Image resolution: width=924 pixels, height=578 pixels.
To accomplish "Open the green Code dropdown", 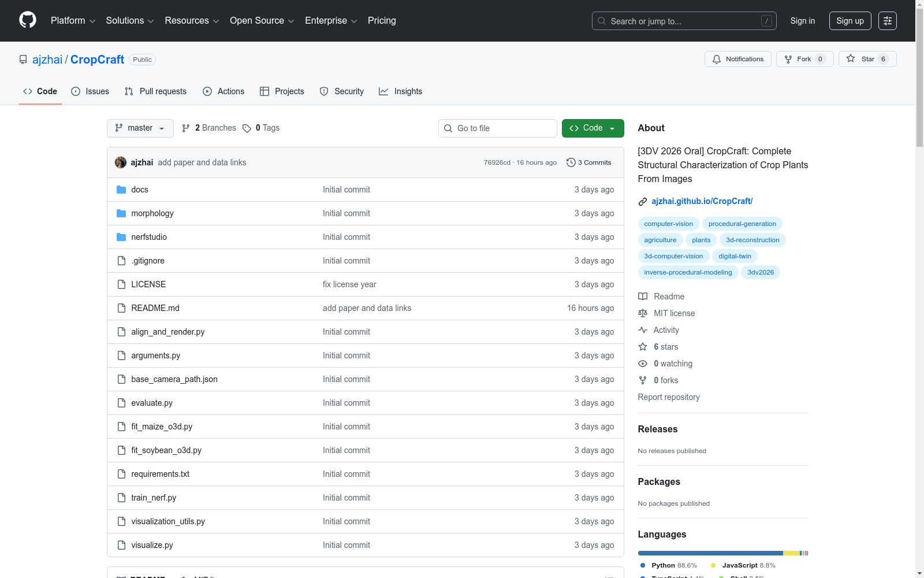I will click(593, 128).
